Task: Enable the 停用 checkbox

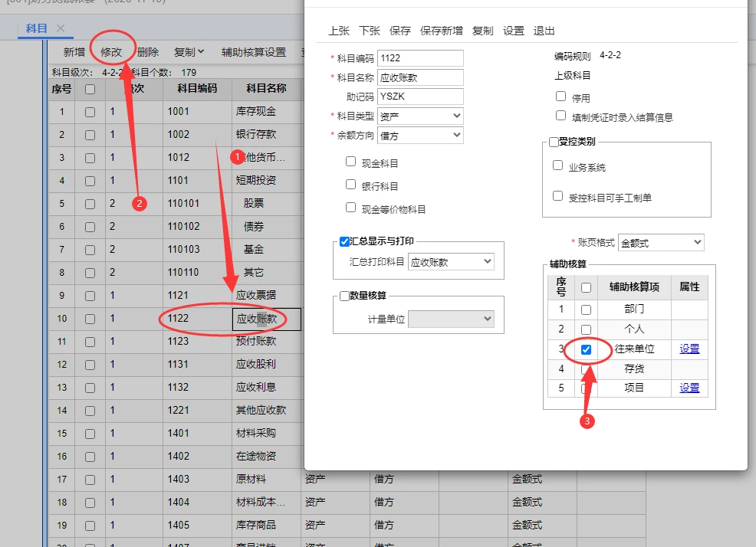Action: 561,97
